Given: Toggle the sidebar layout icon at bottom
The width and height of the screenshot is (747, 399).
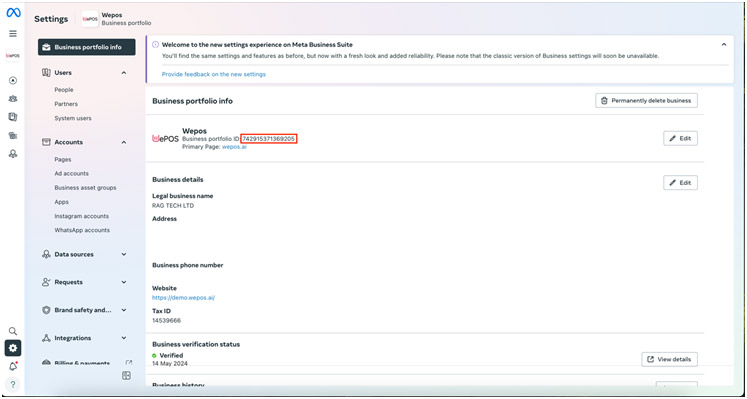Looking at the screenshot, I should click(126, 376).
